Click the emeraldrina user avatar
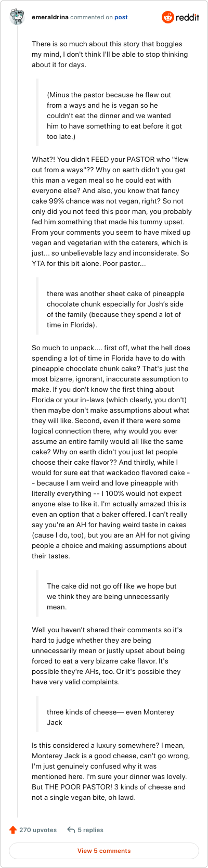Image resolution: width=208 pixels, height=868 pixels. click(x=17, y=17)
